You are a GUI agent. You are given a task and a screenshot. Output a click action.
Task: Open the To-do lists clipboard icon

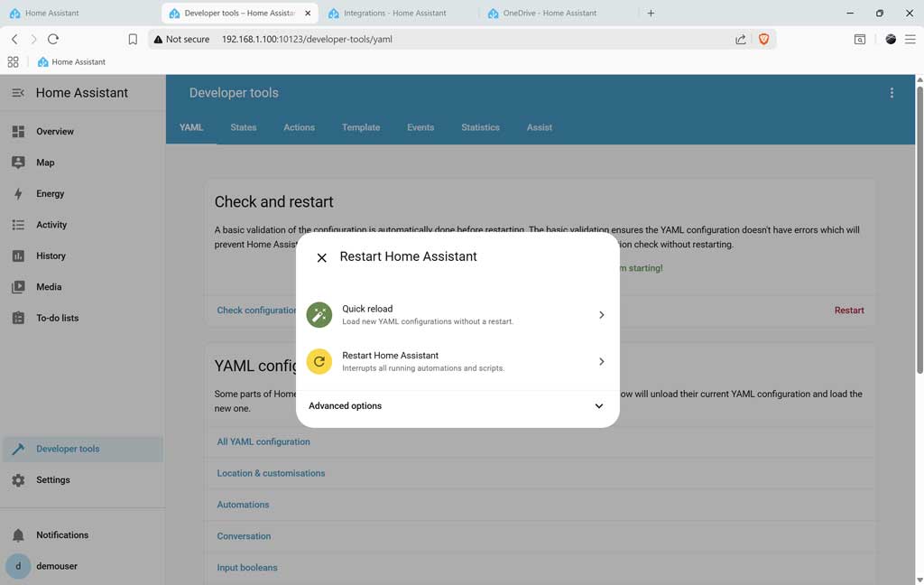tap(18, 318)
